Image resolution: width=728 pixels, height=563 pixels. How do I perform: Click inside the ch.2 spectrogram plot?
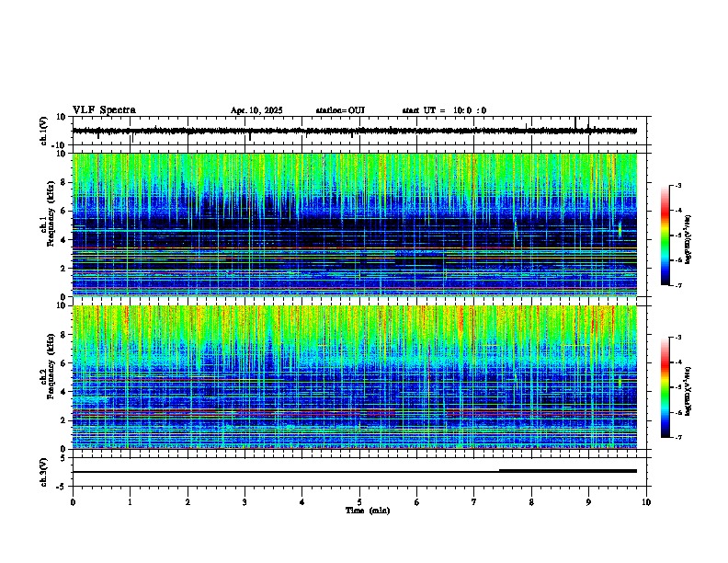tap(355, 377)
